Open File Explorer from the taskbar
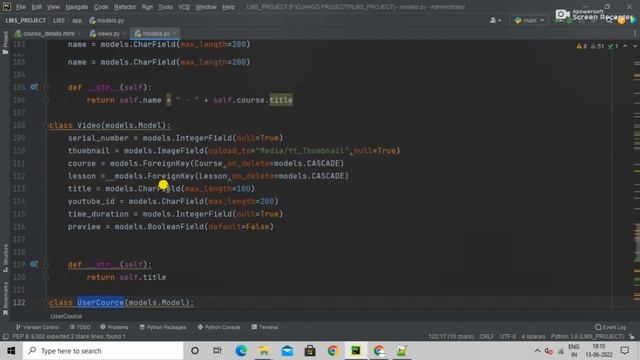Screen dimensions: 640x360 pyautogui.click(x=264, y=351)
